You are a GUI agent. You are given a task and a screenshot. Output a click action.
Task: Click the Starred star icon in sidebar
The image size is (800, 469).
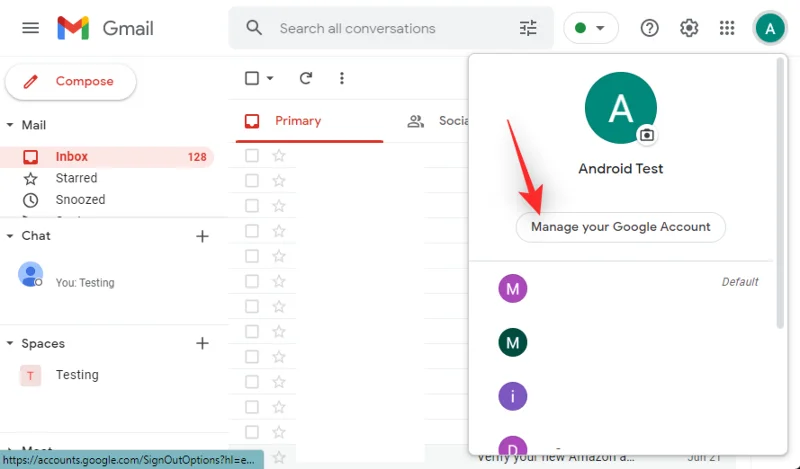coord(31,179)
